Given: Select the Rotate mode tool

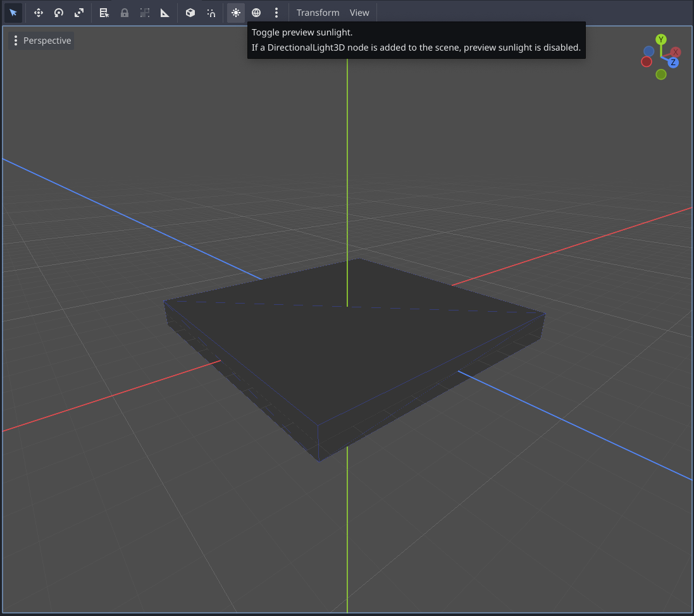Looking at the screenshot, I should tap(59, 13).
